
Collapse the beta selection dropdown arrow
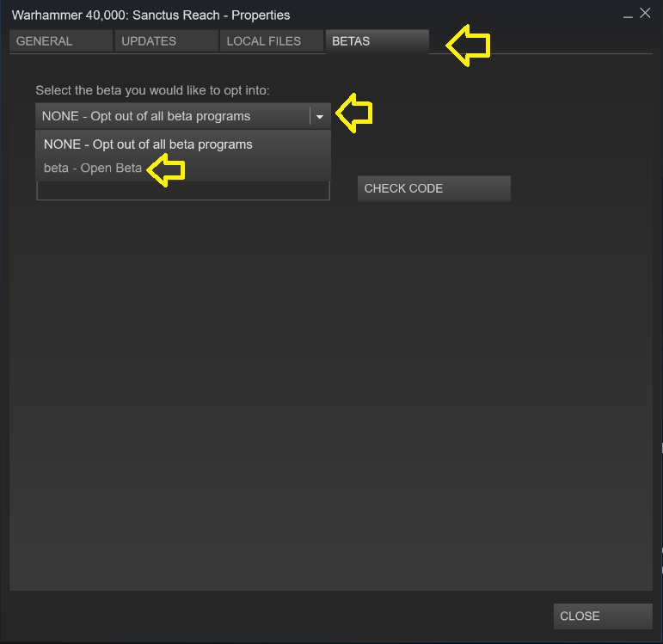(320, 116)
